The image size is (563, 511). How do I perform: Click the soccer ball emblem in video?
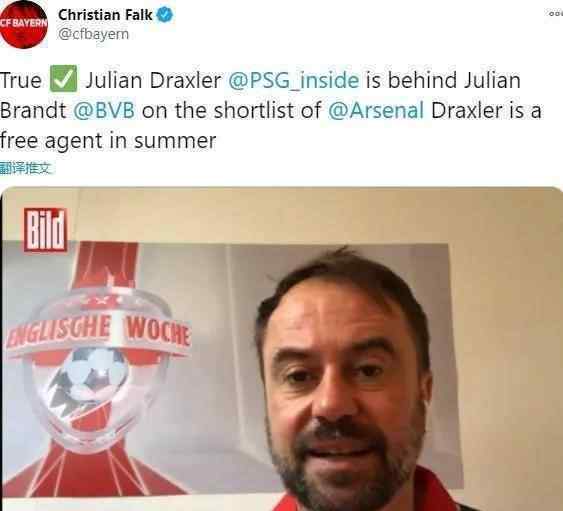[95, 374]
